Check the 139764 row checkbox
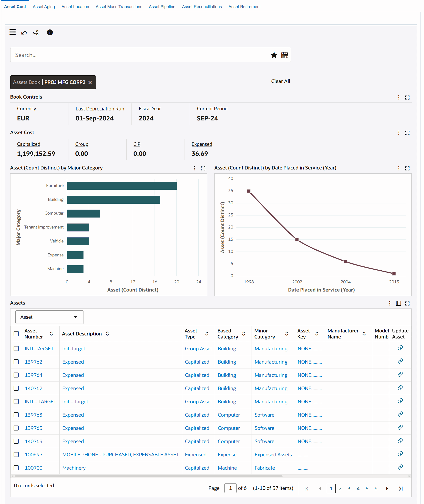 point(16,375)
